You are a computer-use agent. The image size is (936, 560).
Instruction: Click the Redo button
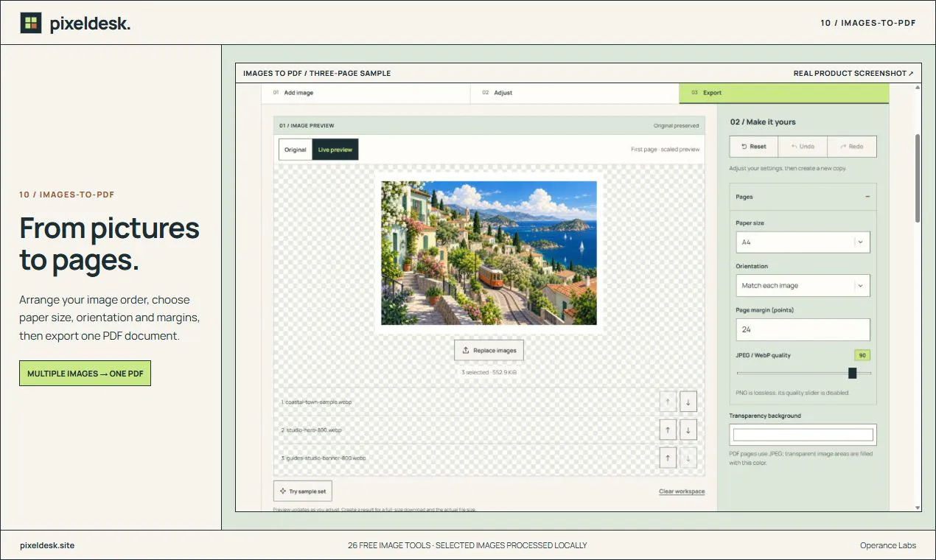pos(851,146)
